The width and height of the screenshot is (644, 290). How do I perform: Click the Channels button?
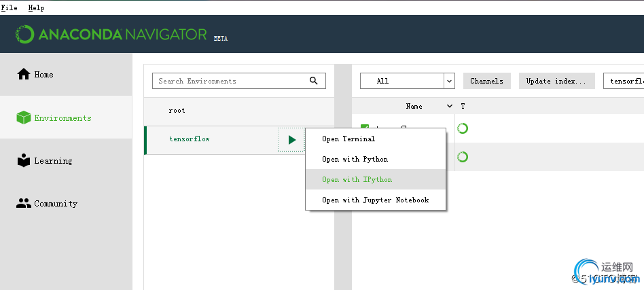coord(486,81)
